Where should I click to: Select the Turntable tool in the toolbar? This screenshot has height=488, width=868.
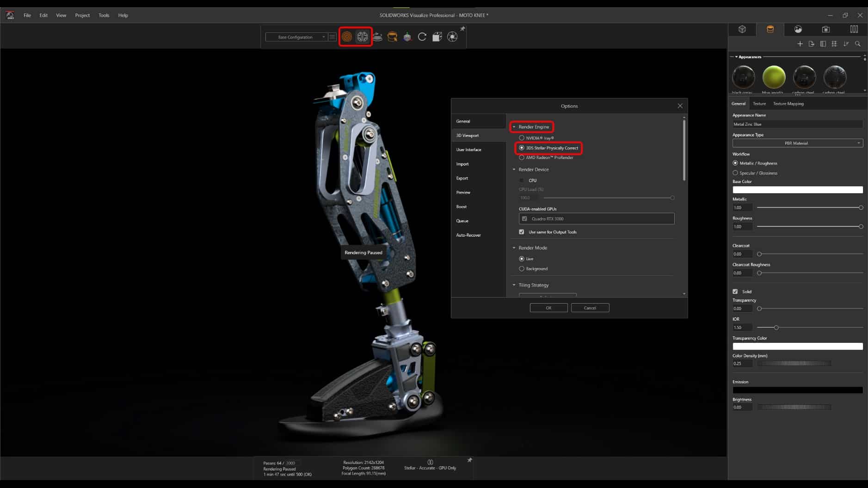pos(422,37)
